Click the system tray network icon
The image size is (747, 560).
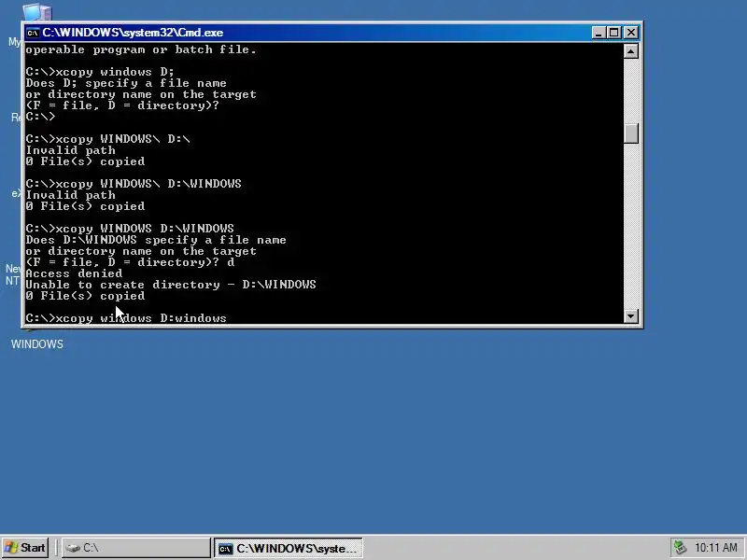(680, 548)
